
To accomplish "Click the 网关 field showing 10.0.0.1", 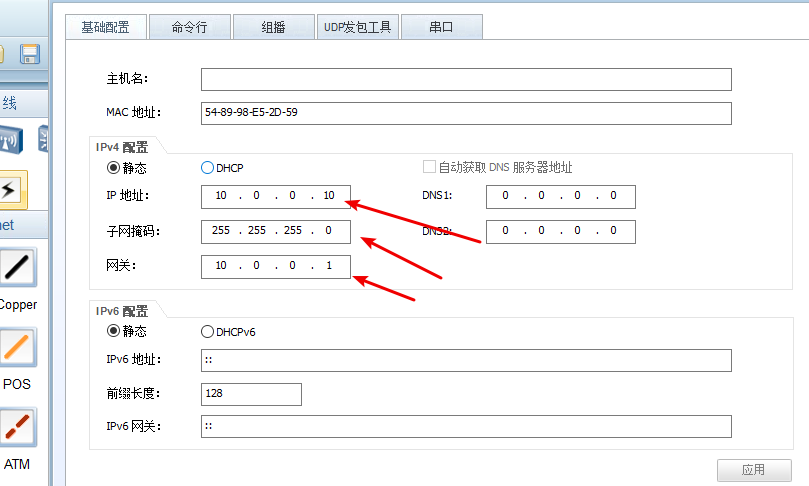I will 276,267.
